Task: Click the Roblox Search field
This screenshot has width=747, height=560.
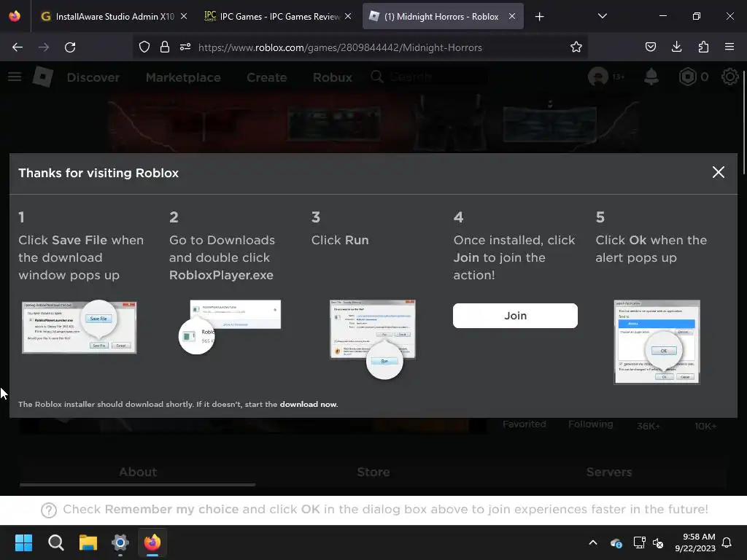Action: (429, 77)
